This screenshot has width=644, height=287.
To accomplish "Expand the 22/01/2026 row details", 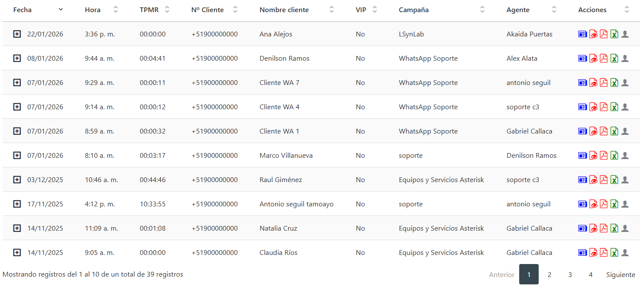I will [17, 34].
